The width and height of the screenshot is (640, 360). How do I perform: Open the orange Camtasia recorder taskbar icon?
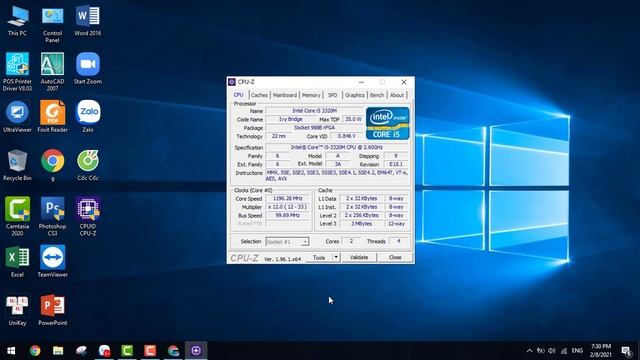[x=150, y=351]
